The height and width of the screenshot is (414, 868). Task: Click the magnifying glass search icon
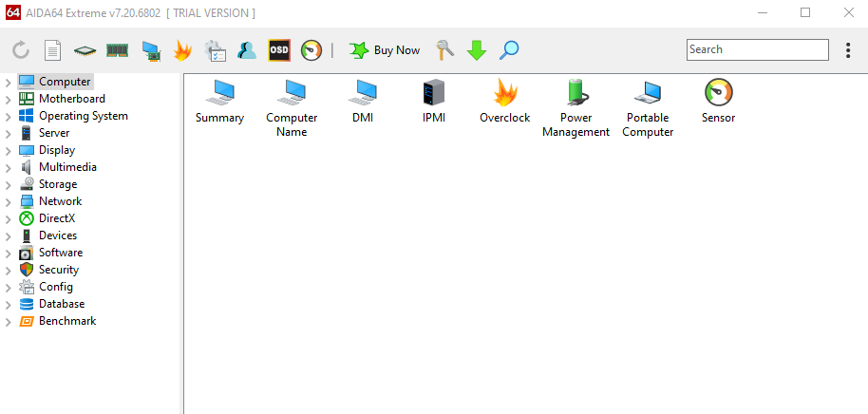pos(509,50)
